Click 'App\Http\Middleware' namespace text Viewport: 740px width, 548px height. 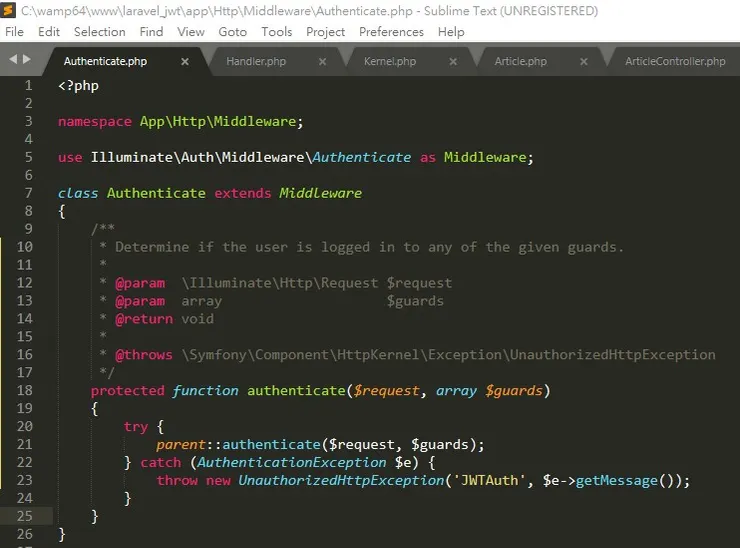click(218, 122)
